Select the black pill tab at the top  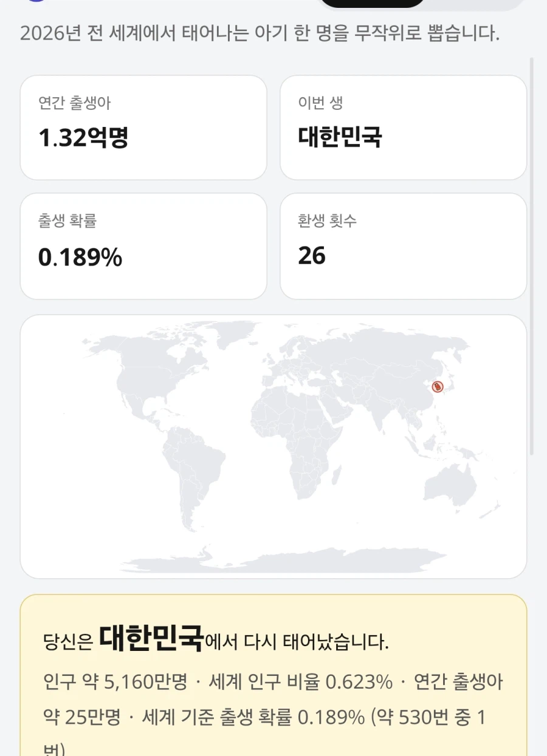372,3
